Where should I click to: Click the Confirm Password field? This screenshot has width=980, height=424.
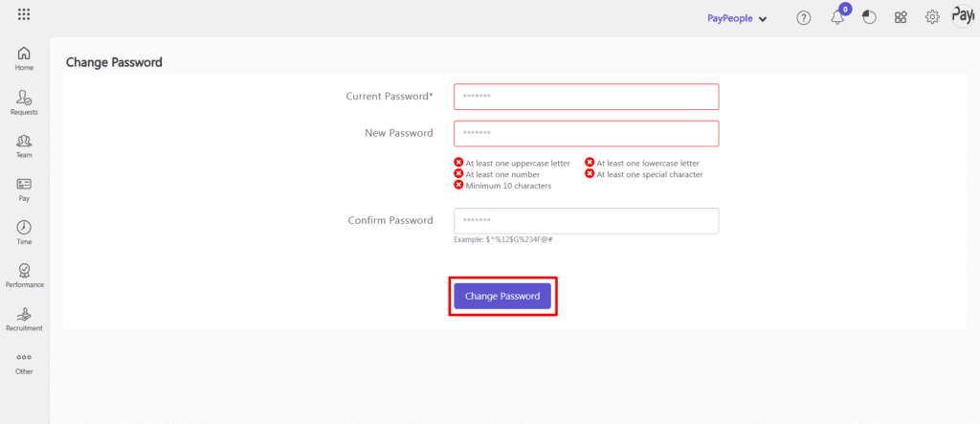[x=586, y=221]
